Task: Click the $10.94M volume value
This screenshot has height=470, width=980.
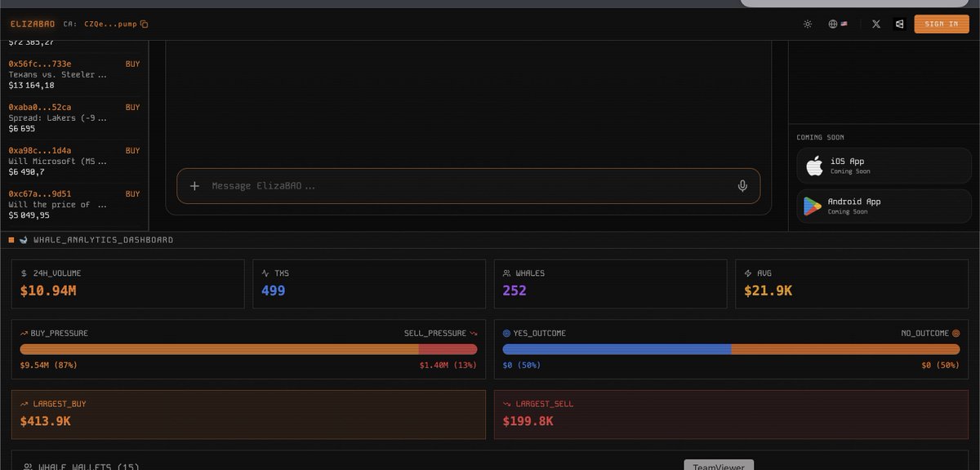Action: click(x=49, y=290)
